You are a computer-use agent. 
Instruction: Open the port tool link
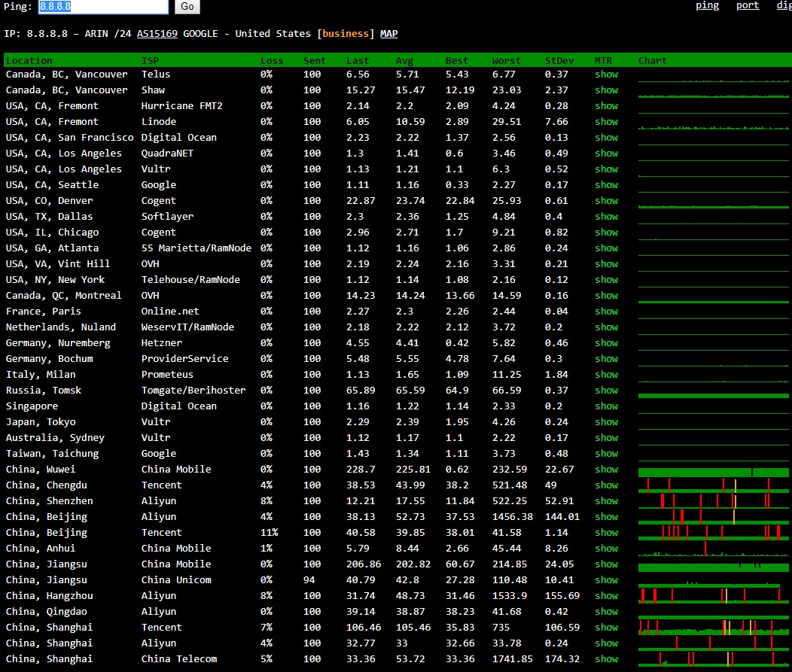coord(747,5)
